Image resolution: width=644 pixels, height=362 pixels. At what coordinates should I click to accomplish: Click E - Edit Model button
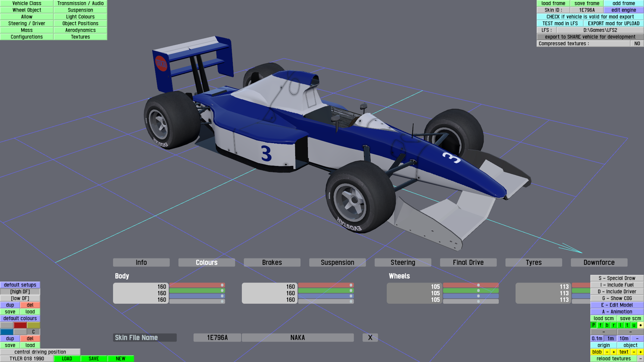tap(617, 305)
